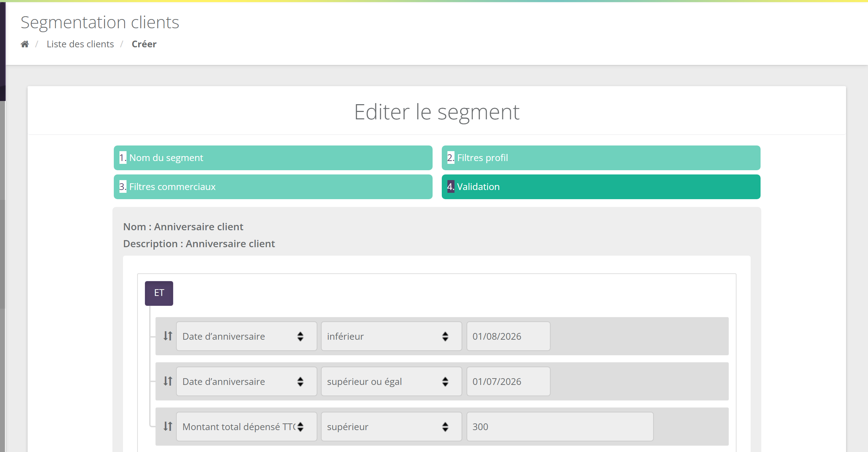Grab sort handle of the inférieur rule row

(168, 336)
